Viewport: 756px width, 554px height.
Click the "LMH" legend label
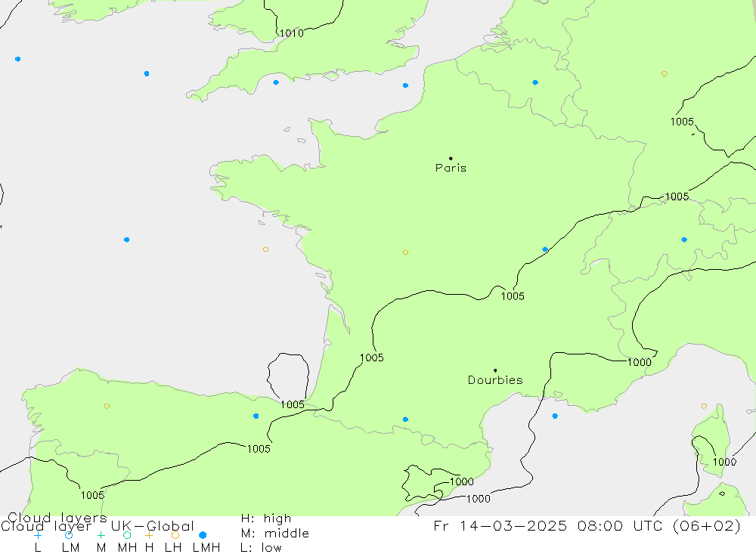coord(206,548)
